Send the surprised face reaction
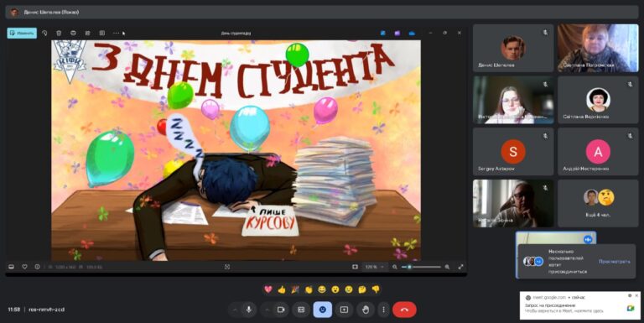This screenshot has height=323, width=644. [335, 289]
